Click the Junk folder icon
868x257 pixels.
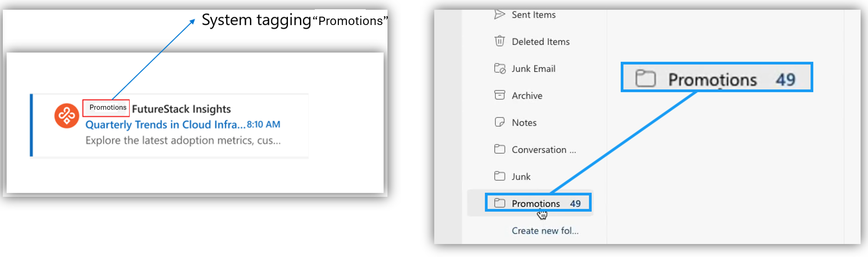tap(500, 176)
